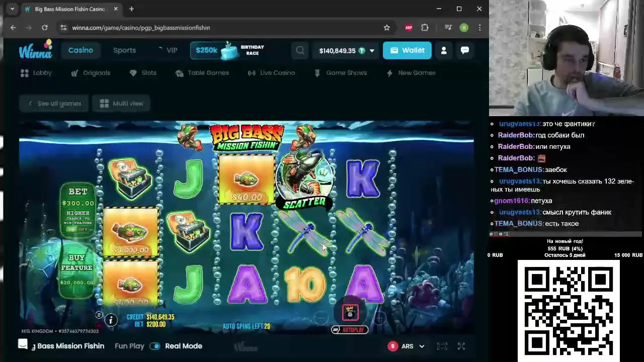Switch to the Casino section
This screenshot has width=644, height=362.
point(80,50)
